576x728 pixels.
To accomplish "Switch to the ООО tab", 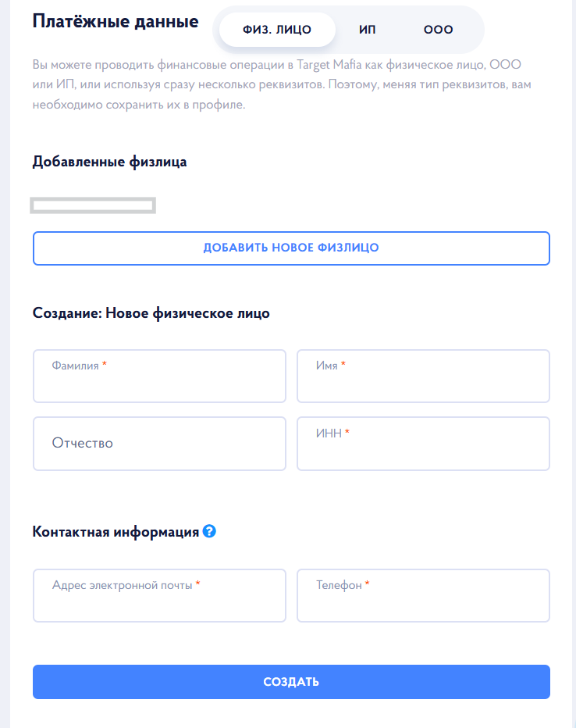I will coord(439,30).
